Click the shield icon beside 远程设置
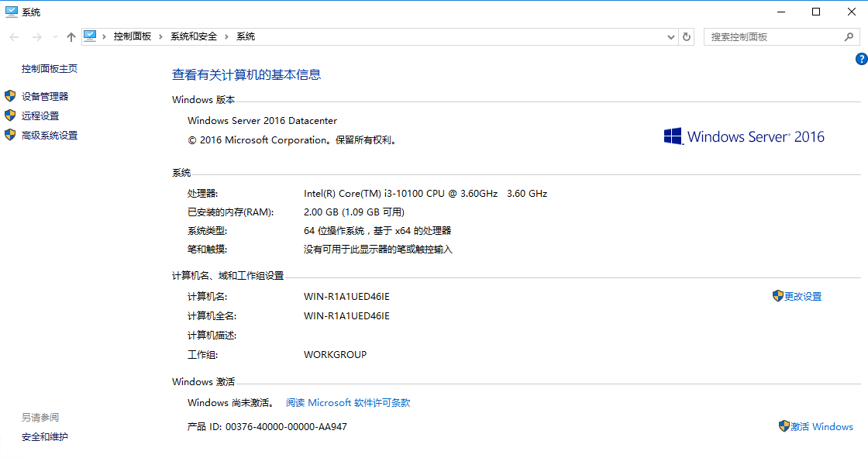Screen dimensions: 868x458 [10, 115]
